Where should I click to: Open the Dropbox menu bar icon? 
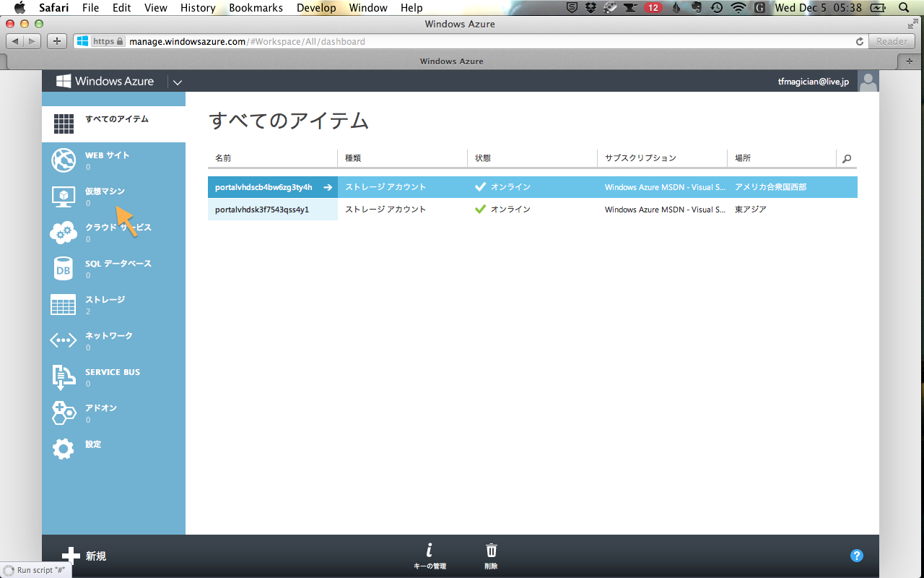pos(591,8)
